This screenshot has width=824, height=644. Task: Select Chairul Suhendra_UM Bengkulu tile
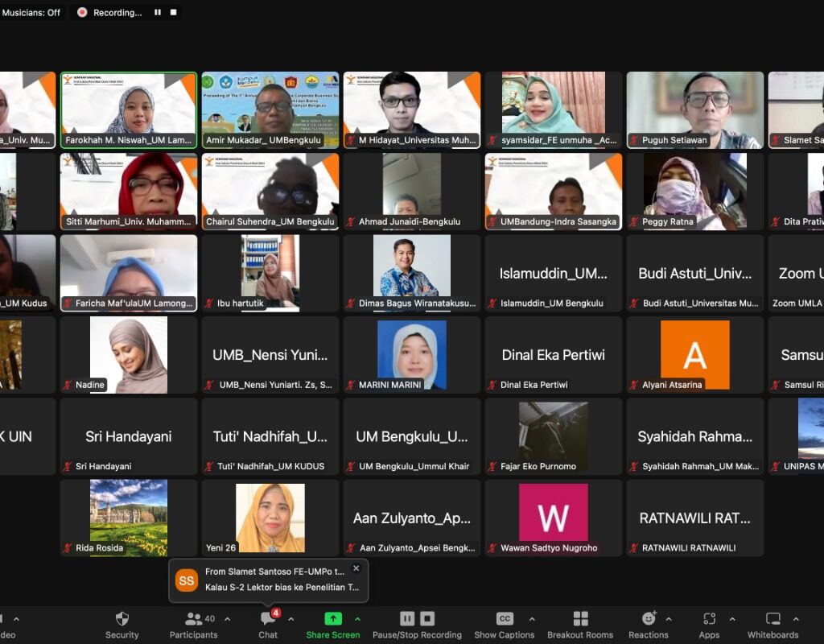pos(270,192)
